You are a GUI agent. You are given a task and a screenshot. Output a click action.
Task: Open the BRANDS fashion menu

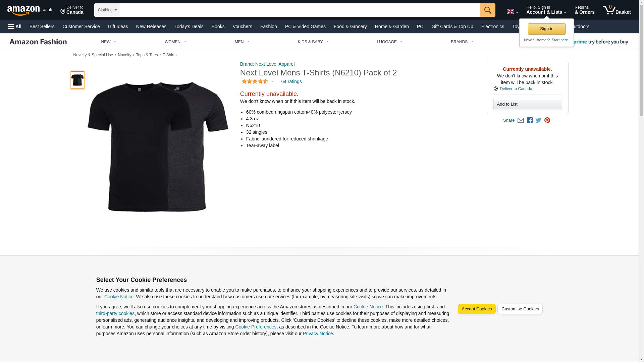(462, 42)
